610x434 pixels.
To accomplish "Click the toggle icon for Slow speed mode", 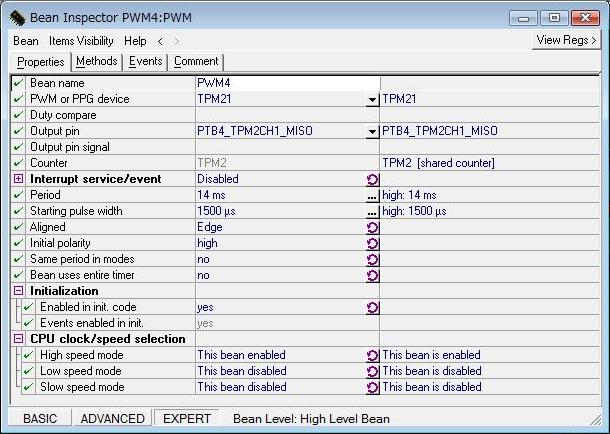I will point(372,387).
